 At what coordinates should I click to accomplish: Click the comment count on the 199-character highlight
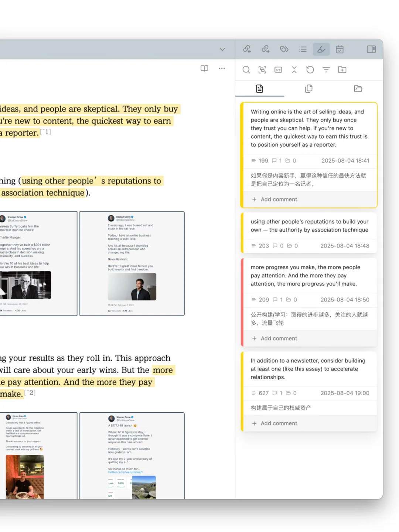[277, 160]
